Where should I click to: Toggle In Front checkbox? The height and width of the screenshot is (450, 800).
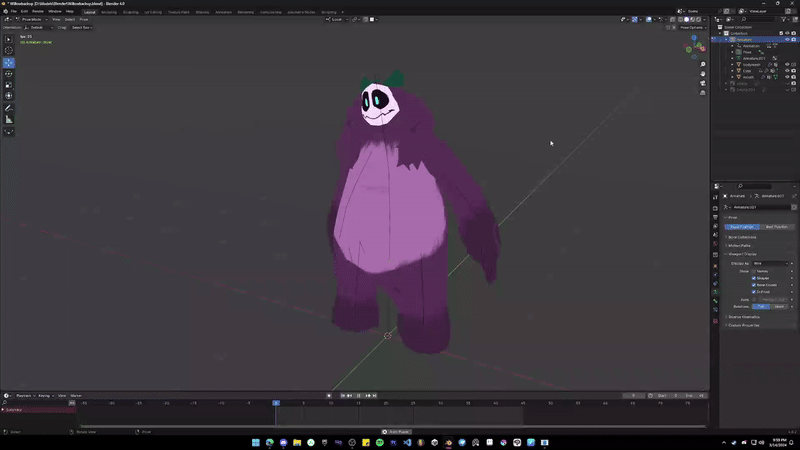(754, 292)
